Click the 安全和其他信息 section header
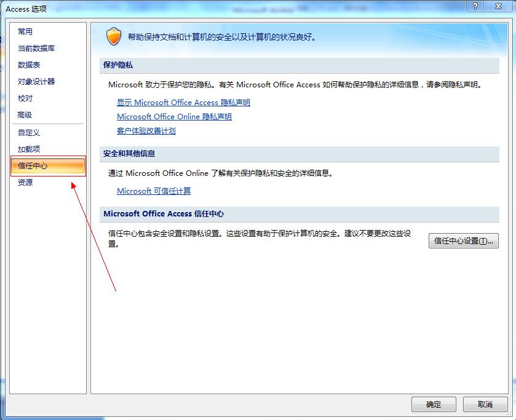The height and width of the screenshot is (420, 516). [x=299, y=154]
